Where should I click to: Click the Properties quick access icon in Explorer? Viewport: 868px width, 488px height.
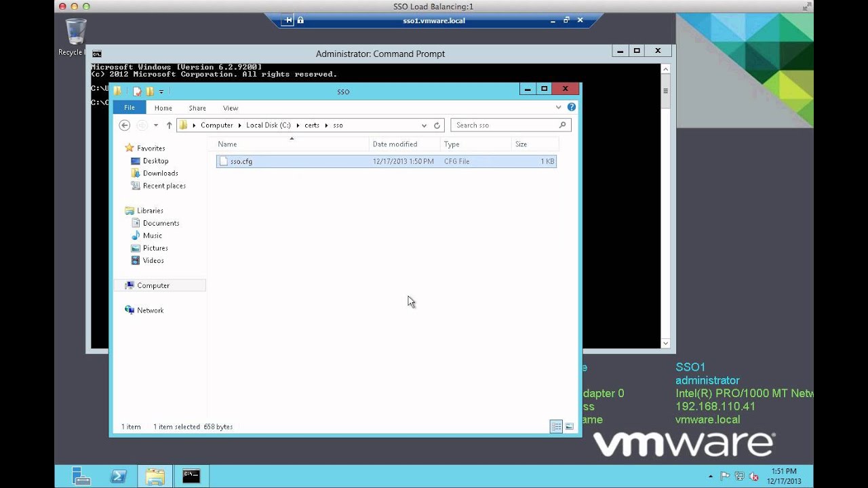(137, 91)
